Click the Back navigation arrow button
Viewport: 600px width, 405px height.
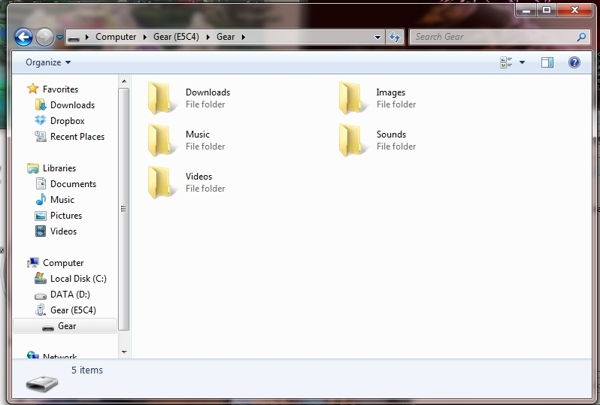24,37
